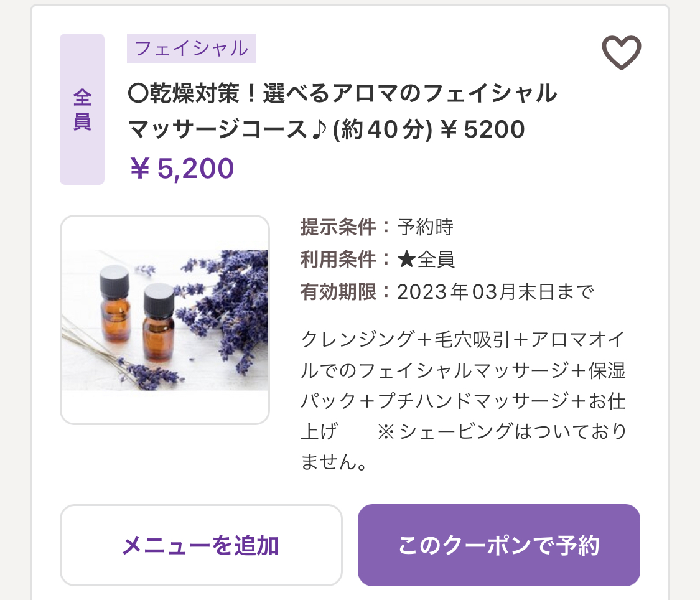Click the ※シェービング note text
Image resolution: width=700 pixels, height=600 pixels.
click(502, 431)
